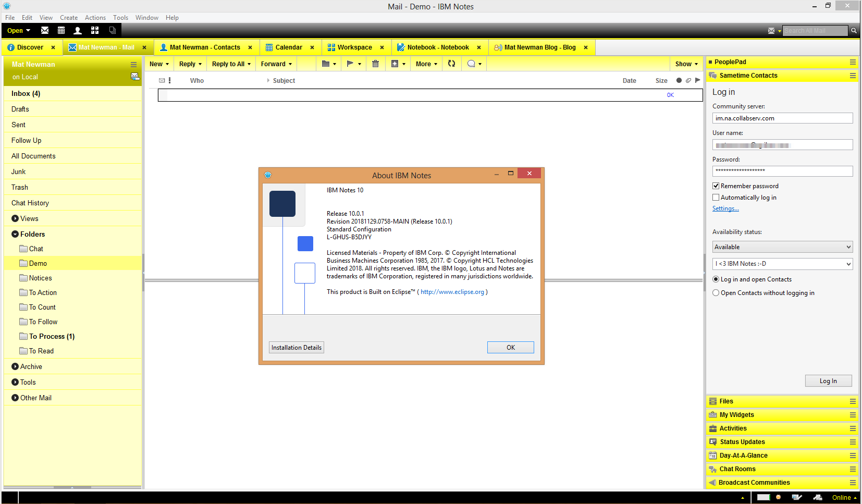Viewport: 862px width, 504px height.
Task: Click the Online status in status bar
Action: pyautogui.click(x=844, y=497)
